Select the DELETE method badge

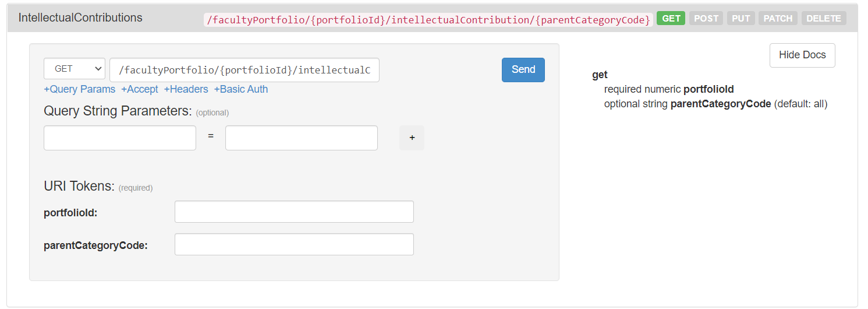point(823,19)
